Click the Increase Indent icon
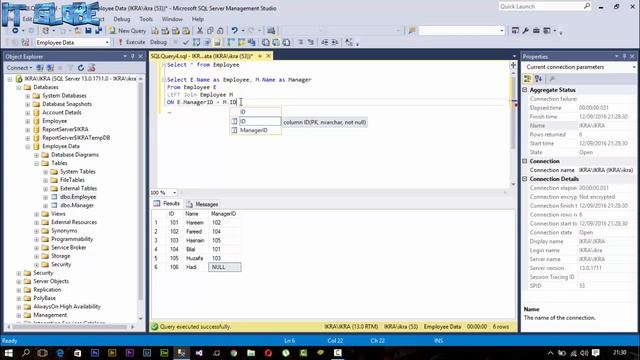 pos(335,42)
